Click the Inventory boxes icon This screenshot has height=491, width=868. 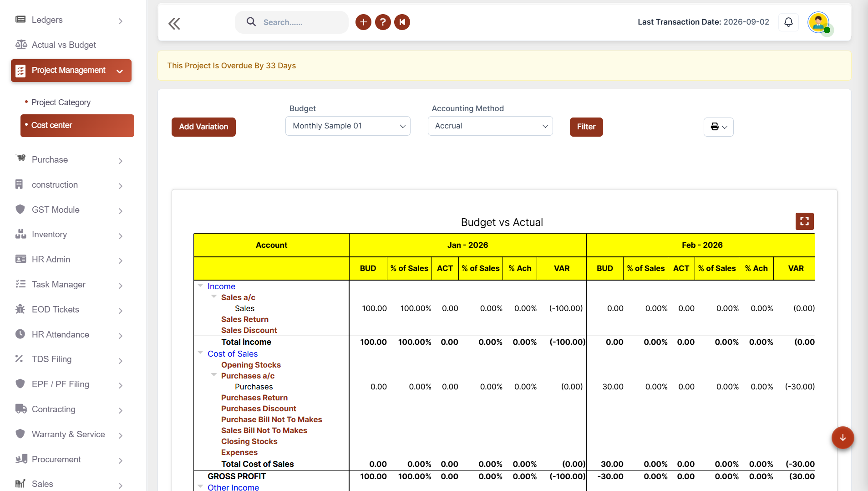(x=20, y=234)
